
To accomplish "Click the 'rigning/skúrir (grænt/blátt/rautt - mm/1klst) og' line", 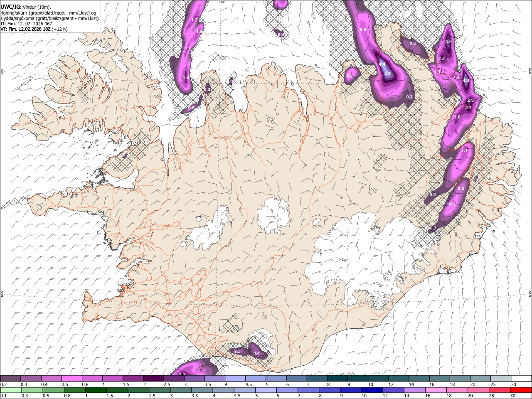I will tap(48, 12).
